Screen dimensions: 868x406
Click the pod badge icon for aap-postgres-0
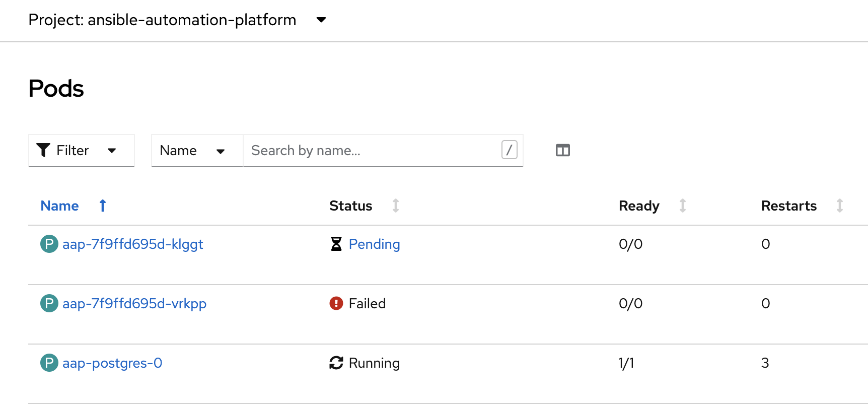click(49, 363)
